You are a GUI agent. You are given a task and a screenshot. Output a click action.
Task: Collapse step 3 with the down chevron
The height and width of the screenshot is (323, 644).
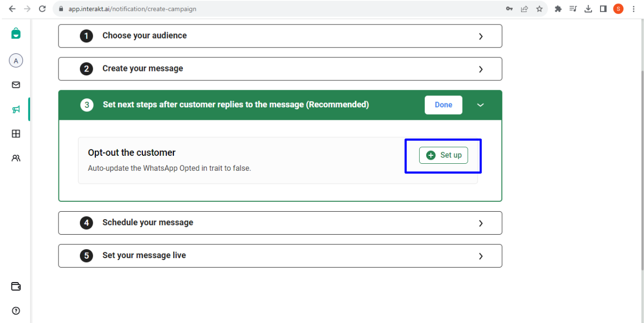(481, 105)
